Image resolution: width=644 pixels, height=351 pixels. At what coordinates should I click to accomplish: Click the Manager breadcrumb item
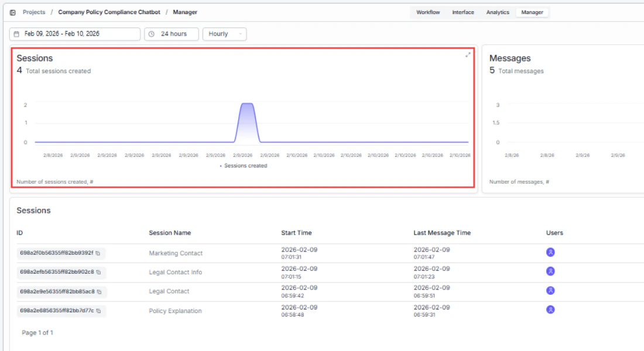click(x=185, y=12)
